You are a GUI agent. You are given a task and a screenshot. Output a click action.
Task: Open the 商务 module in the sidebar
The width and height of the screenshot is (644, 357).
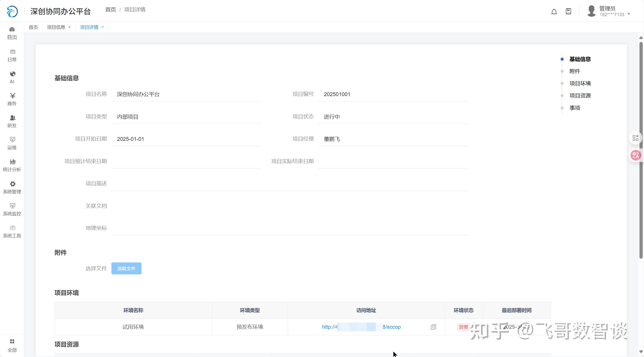tap(12, 99)
